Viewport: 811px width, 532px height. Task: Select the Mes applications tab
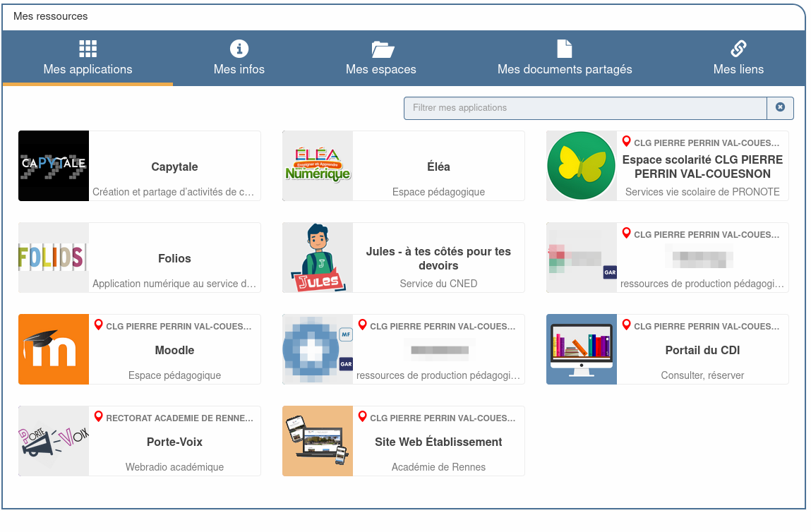coord(88,59)
